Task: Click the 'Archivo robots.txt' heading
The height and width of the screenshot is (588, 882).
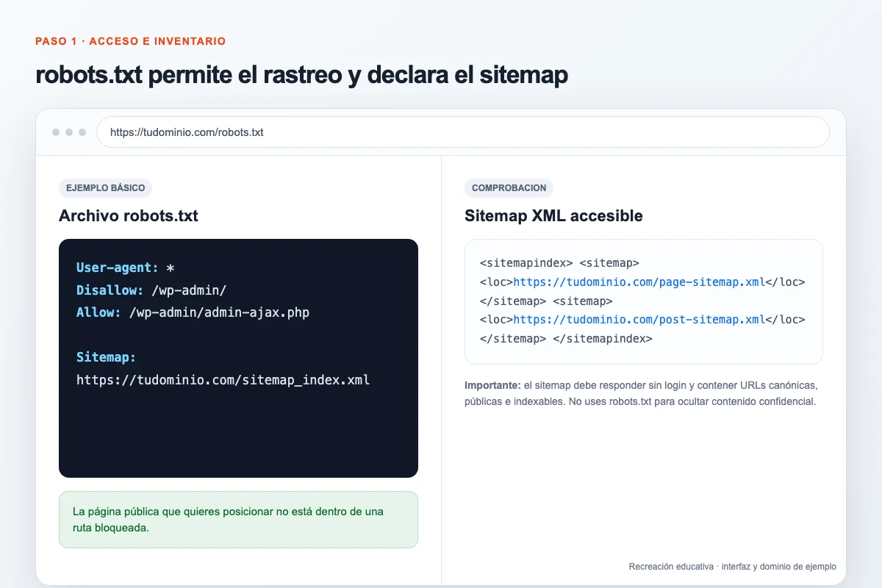Action: [x=128, y=216]
